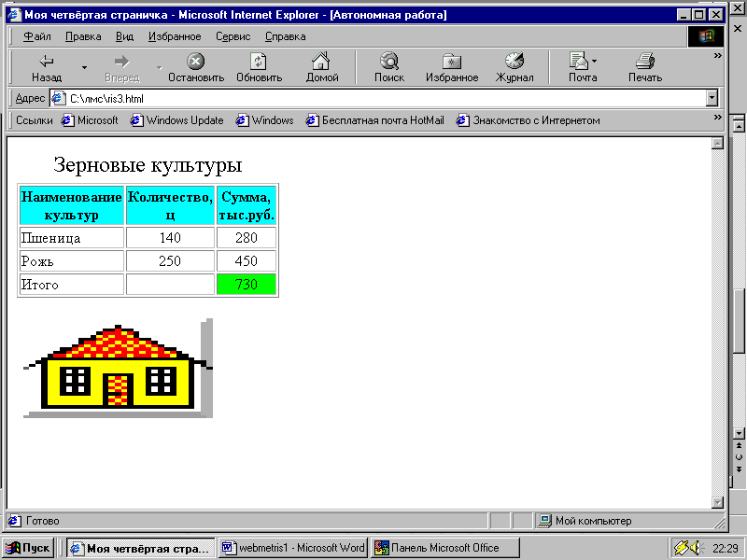Open the Windows Update link
Screen dimensions: 747x560
177,120
